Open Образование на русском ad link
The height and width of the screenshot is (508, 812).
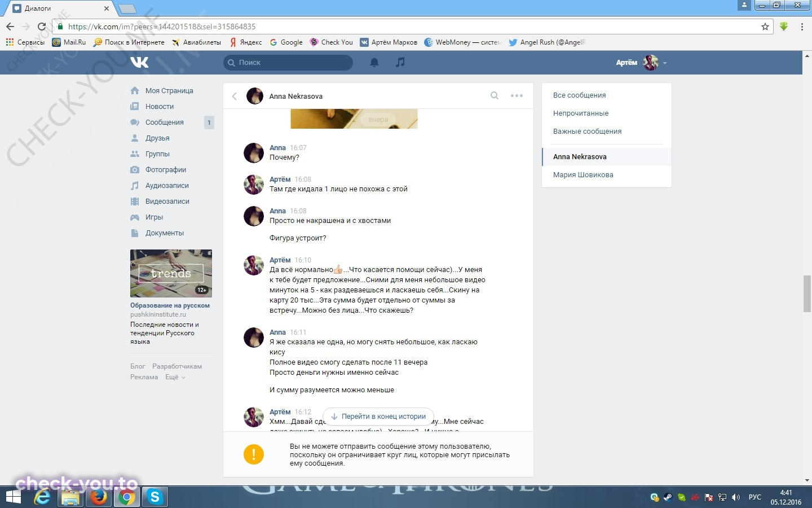point(170,305)
